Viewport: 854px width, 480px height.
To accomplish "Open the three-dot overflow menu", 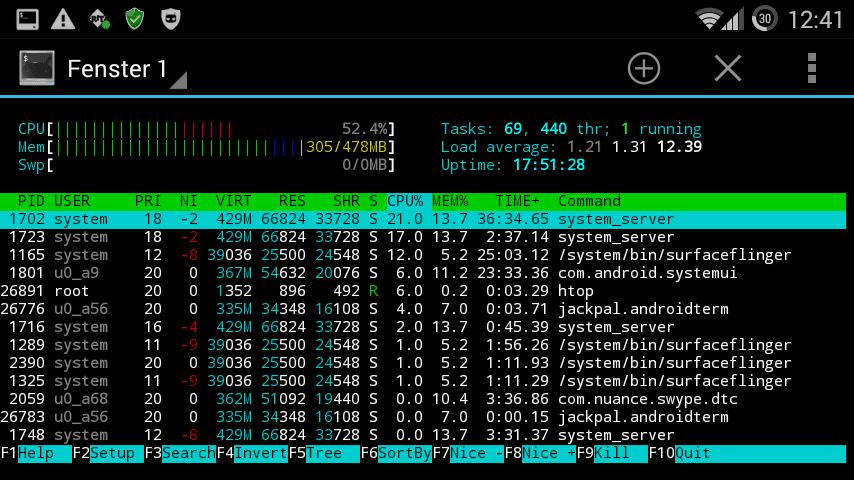I will point(812,69).
